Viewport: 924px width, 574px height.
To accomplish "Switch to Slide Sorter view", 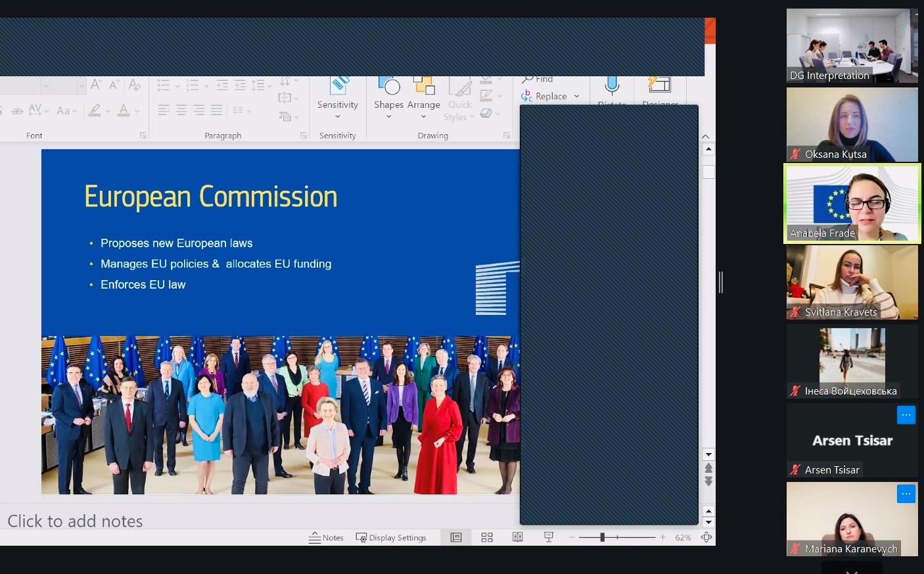I will point(487,537).
